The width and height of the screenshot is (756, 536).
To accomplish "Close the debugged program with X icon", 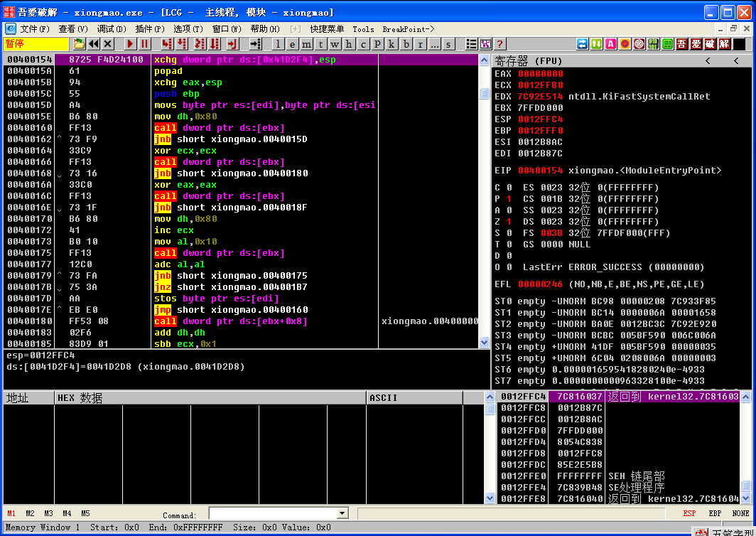I will [x=108, y=44].
